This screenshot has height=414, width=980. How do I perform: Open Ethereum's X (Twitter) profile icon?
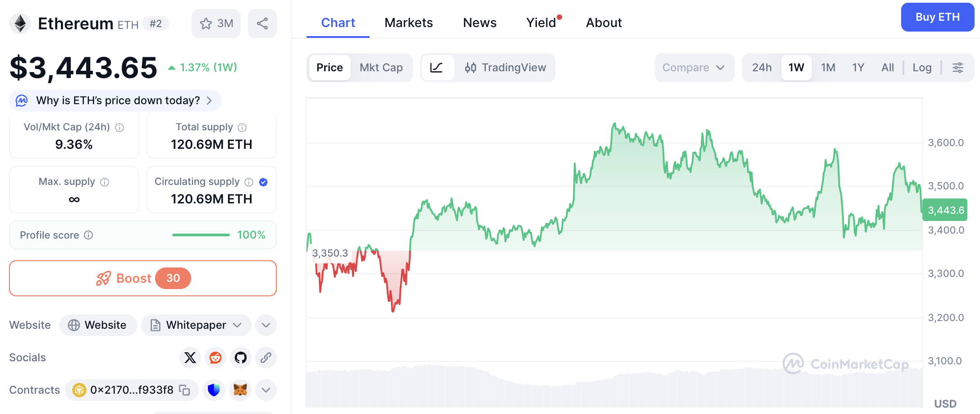[190, 358]
